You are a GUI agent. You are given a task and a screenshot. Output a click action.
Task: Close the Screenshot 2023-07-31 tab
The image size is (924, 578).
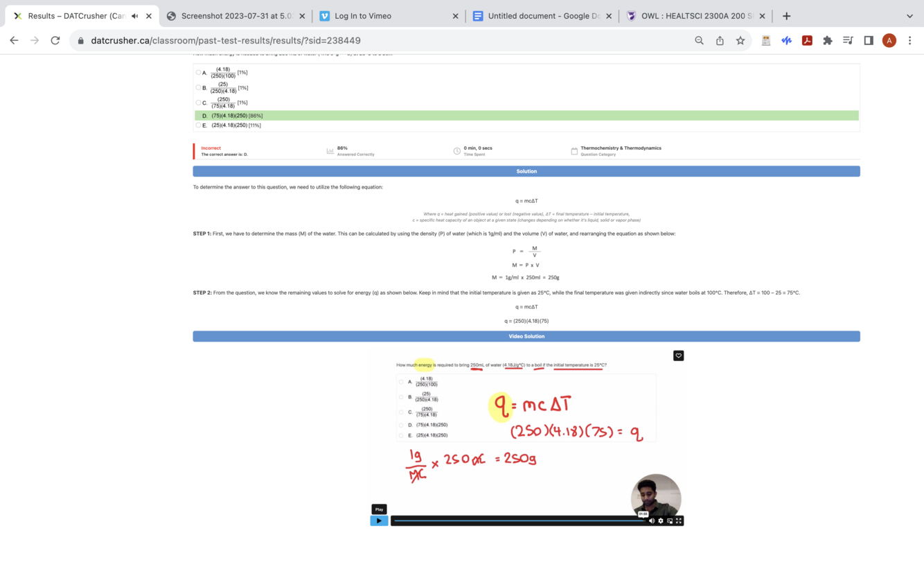(302, 16)
